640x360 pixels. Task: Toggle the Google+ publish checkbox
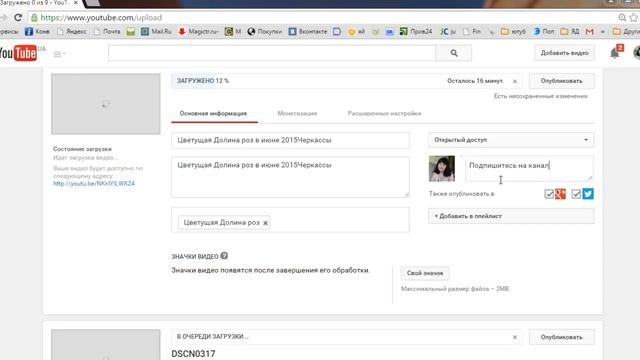pyautogui.click(x=549, y=194)
